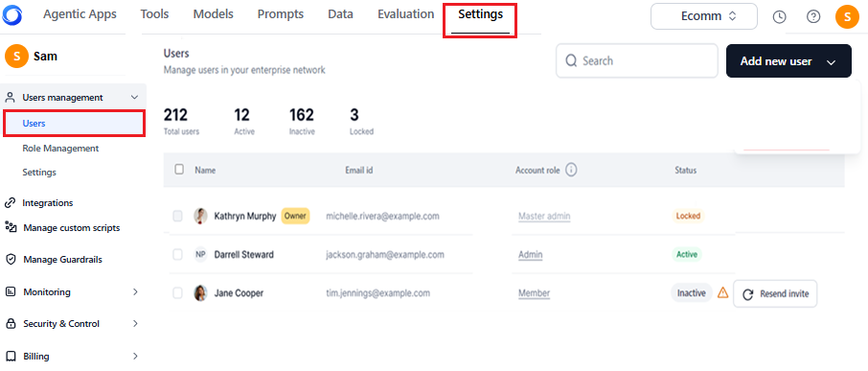
Task: Open Integrations link icon in sidebar
Action: 10,203
